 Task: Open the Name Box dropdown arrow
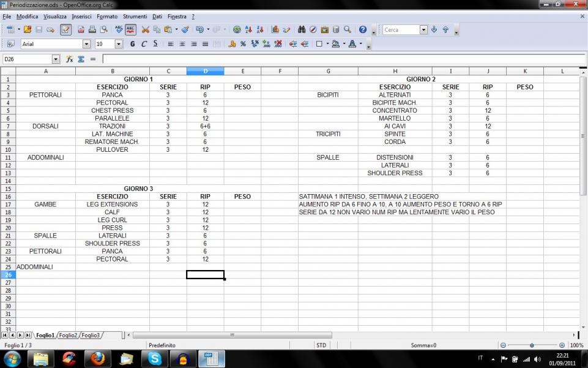pyautogui.click(x=56, y=59)
